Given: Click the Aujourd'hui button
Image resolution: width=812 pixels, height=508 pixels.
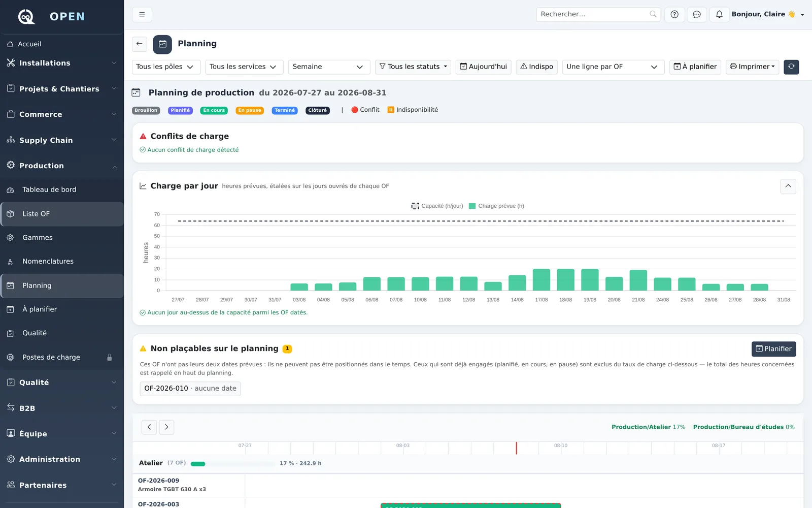Looking at the screenshot, I should pyautogui.click(x=484, y=67).
